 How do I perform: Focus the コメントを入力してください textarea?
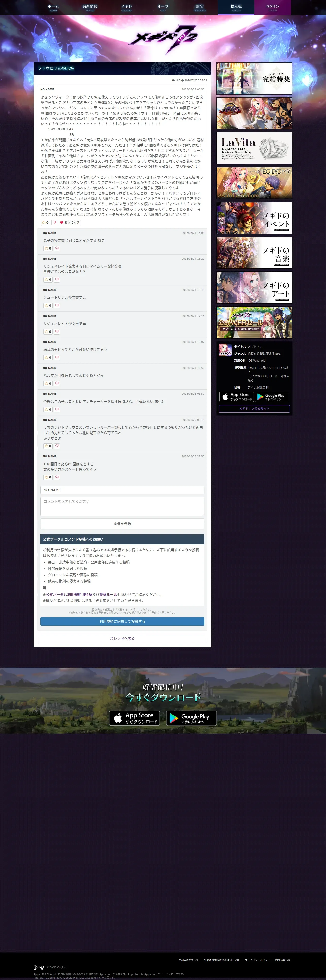click(122, 506)
